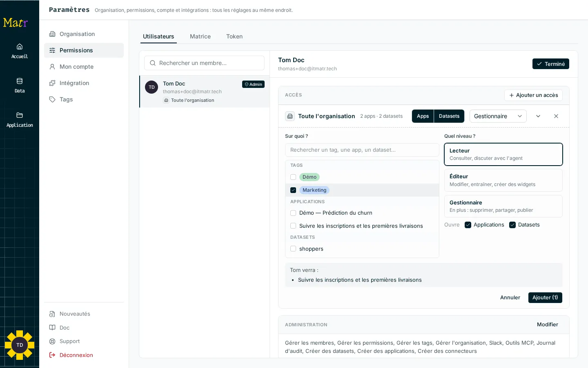Click the Matr logo

point(16,22)
